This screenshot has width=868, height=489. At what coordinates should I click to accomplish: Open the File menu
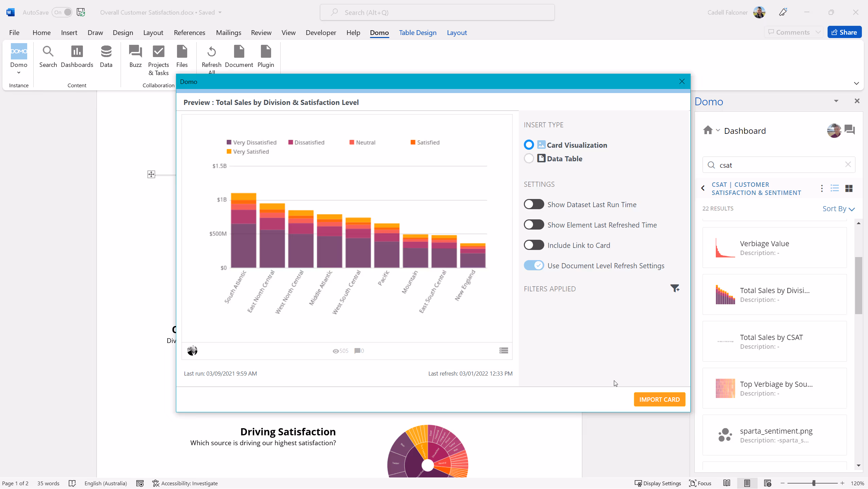[x=14, y=32]
